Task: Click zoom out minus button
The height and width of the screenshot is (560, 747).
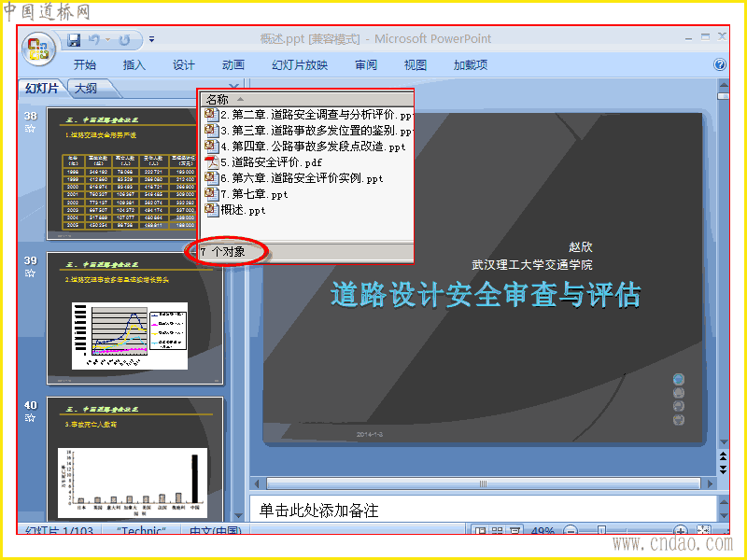Action: tap(571, 529)
